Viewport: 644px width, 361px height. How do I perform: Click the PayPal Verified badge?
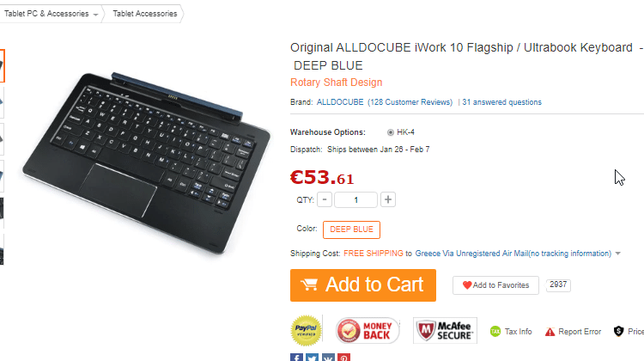[306, 330]
